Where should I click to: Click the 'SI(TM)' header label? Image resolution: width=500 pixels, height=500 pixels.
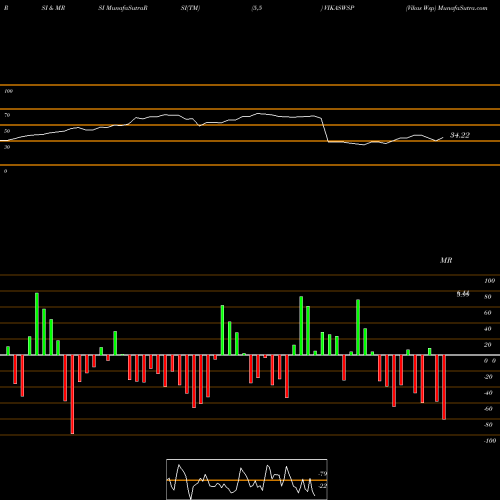click(x=190, y=8)
